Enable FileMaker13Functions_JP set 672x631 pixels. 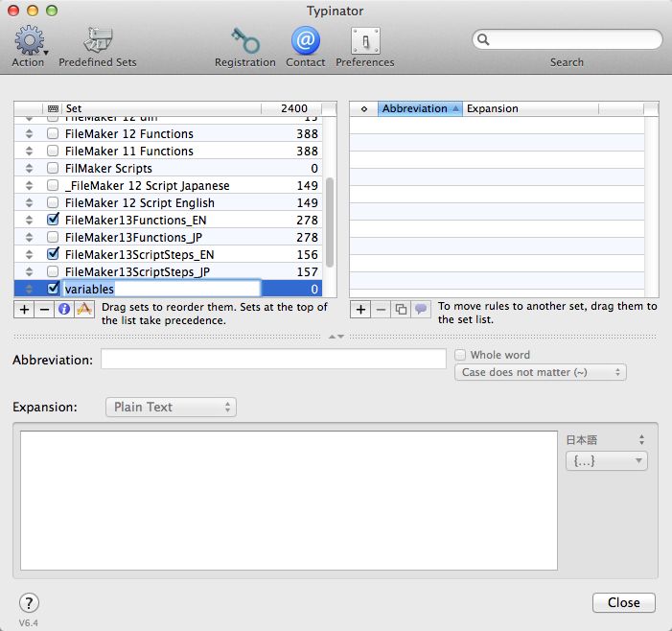coord(53,237)
